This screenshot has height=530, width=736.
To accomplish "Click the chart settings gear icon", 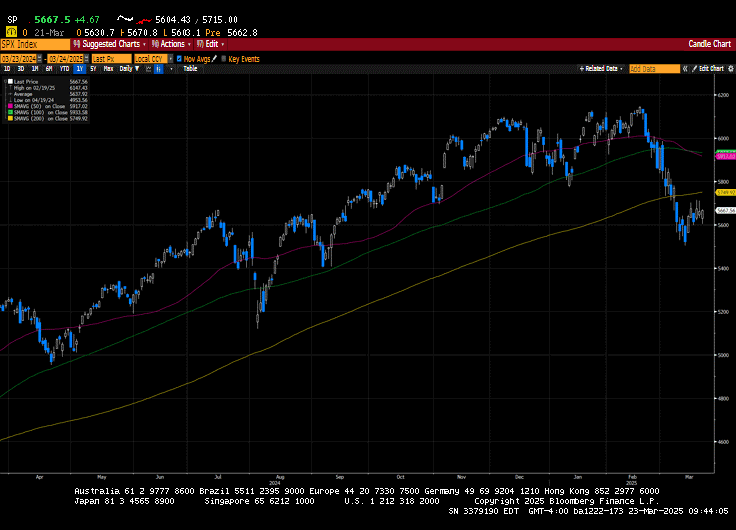I will tap(729, 68).
